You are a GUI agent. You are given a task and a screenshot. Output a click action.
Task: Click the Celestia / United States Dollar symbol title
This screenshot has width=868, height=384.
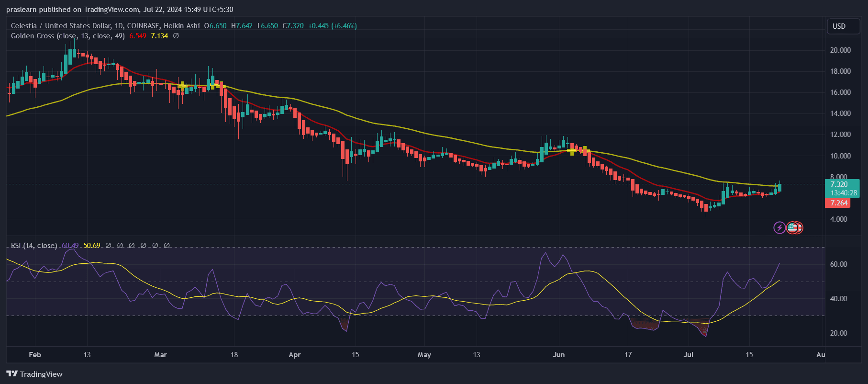[61, 26]
